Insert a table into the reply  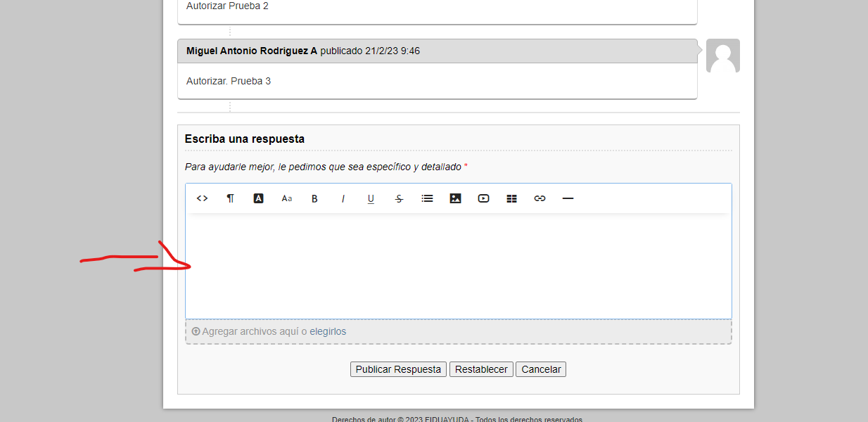click(511, 198)
